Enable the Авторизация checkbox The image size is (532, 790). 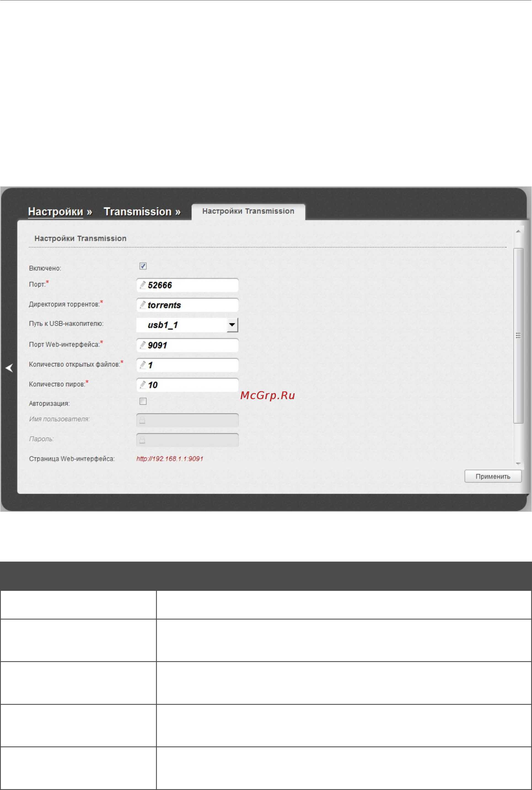[143, 401]
